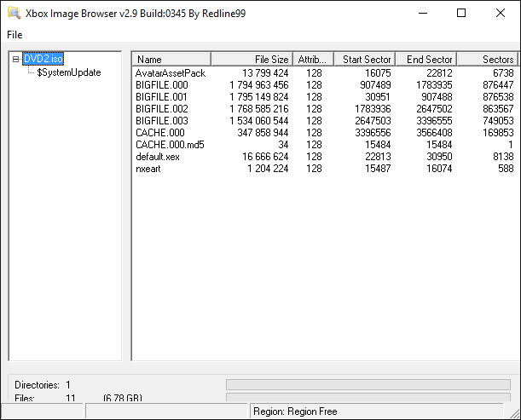Image resolution: width=521 pixels, height=420 pixels.
Task: Select the nxeart file
Action: tap(148, 169)
